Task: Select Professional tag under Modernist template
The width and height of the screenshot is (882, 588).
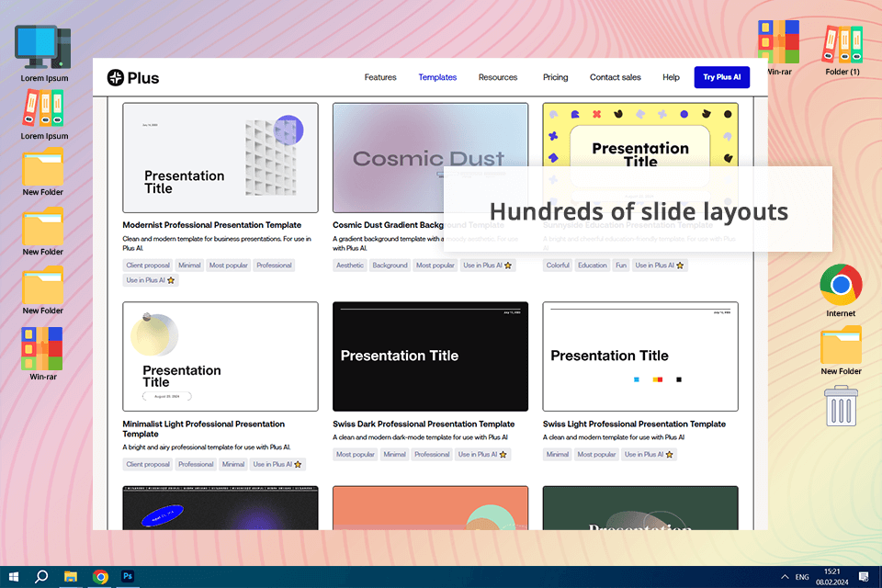Action: tap(274, 265)
